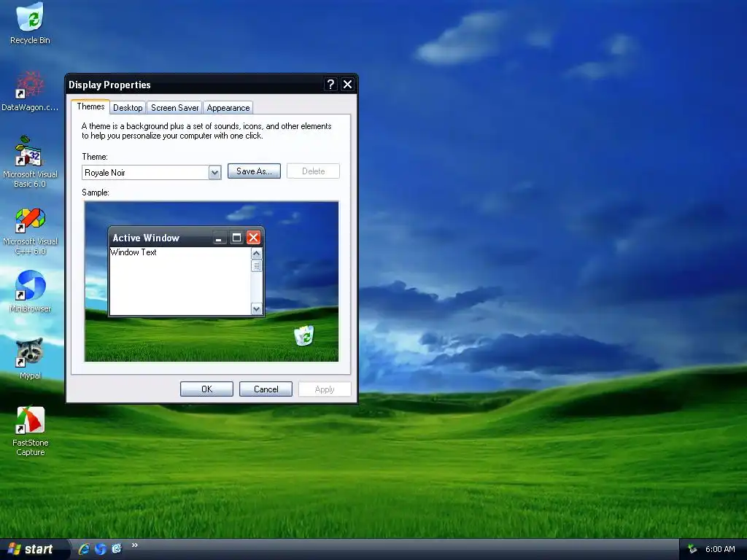Switch to the Themes tab
Image resolution: width=747 pixels, height=560 pixels.
(90, 106)
